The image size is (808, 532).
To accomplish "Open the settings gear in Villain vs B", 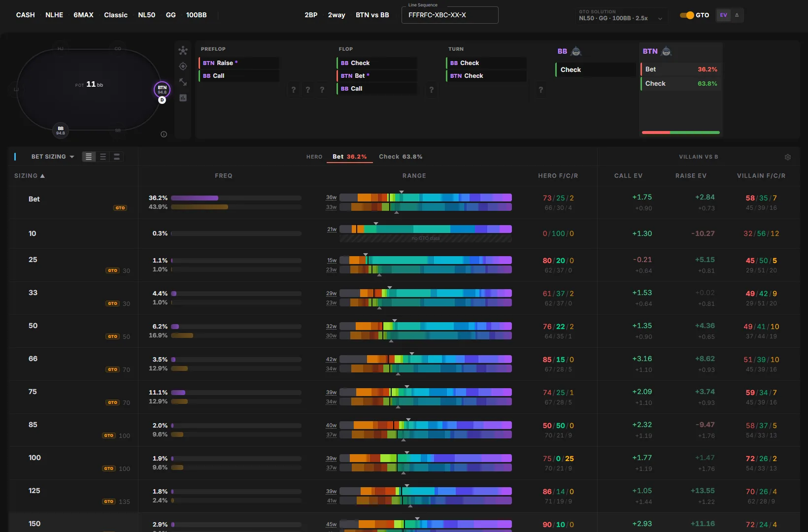I will tap(787, 157).
